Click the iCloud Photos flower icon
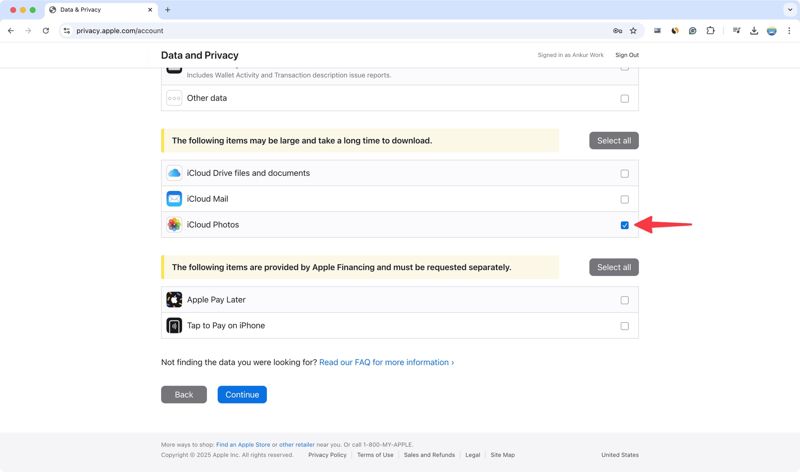Viewport: 800px width, 472px height. coord(174,225)
